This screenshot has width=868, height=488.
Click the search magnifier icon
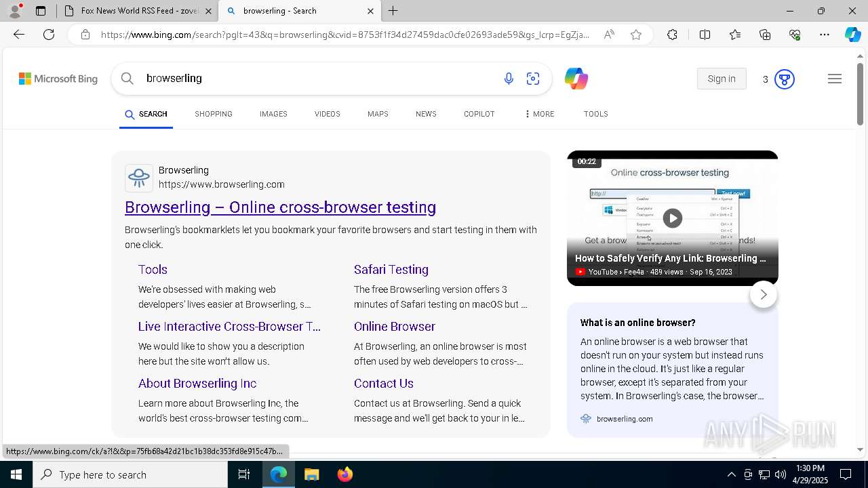127,79
